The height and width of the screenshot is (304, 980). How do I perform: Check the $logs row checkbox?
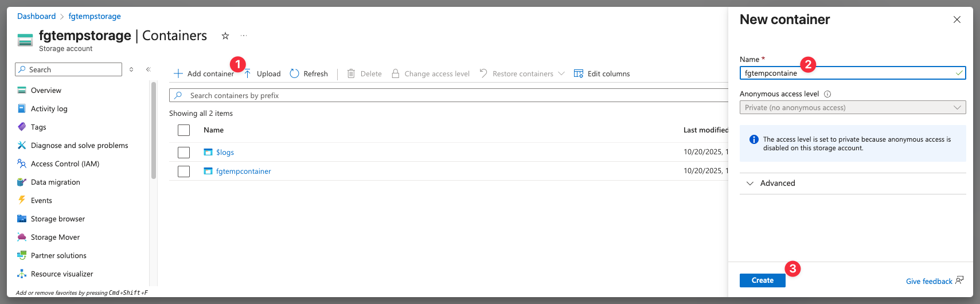tap(183, 153)
